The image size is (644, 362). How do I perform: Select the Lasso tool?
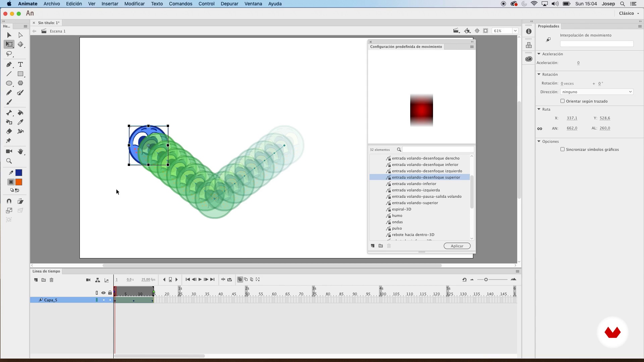[x=9, y=54]
